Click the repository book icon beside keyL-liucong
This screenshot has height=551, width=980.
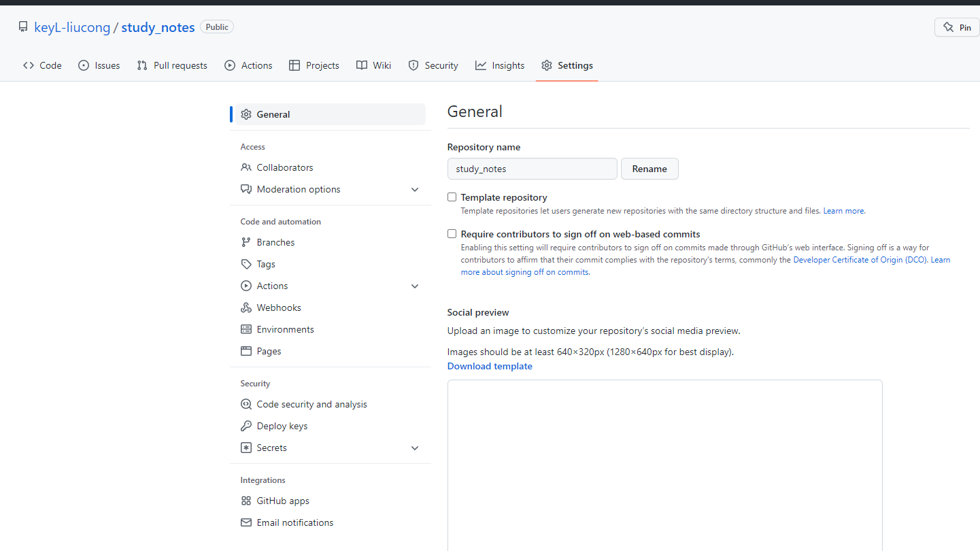(x=23, y=27)
